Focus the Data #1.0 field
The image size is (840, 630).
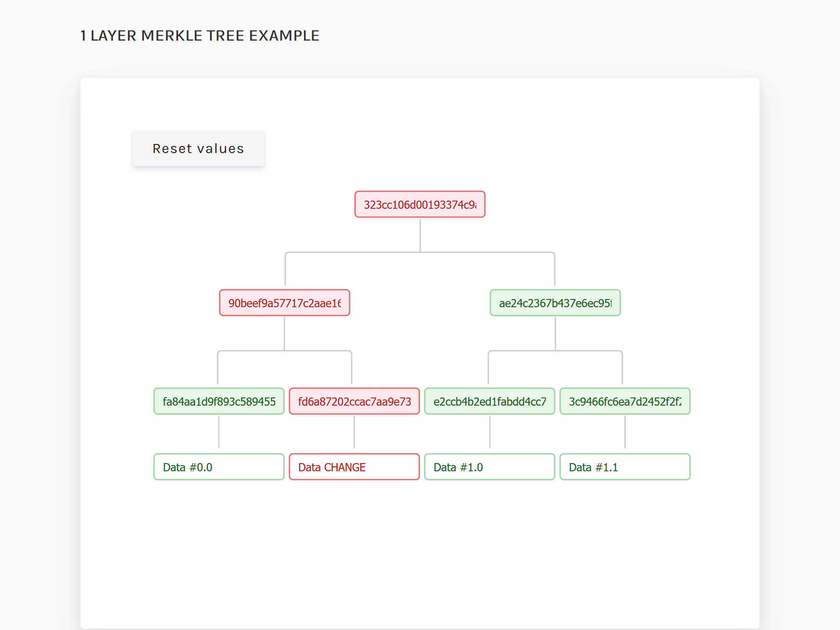[x=489, y=467]
